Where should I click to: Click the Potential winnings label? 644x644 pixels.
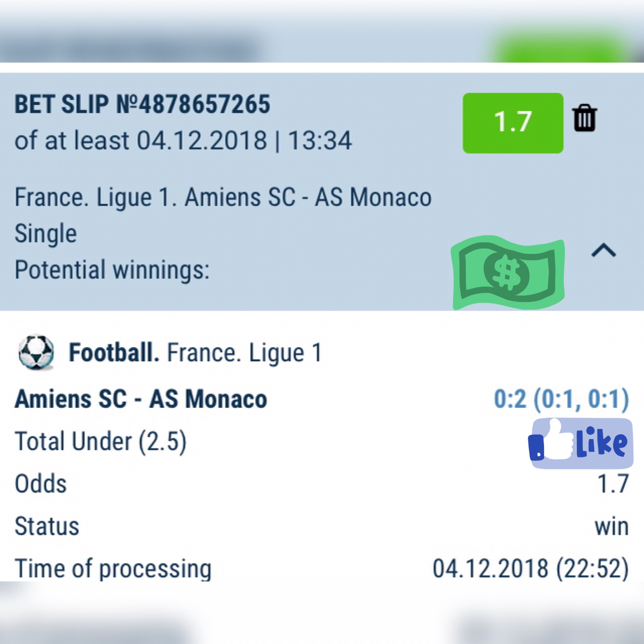tap(112, 269)
